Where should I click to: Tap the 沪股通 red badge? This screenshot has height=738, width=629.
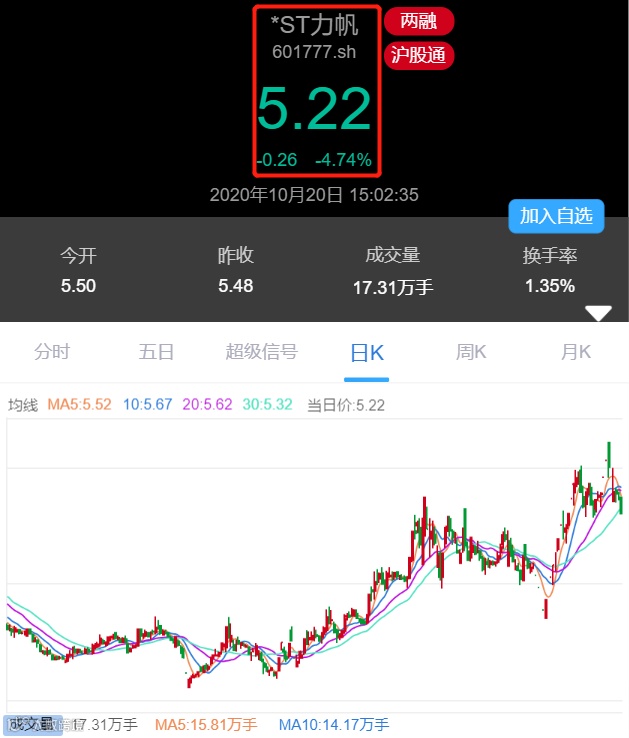tap(419, 56)
